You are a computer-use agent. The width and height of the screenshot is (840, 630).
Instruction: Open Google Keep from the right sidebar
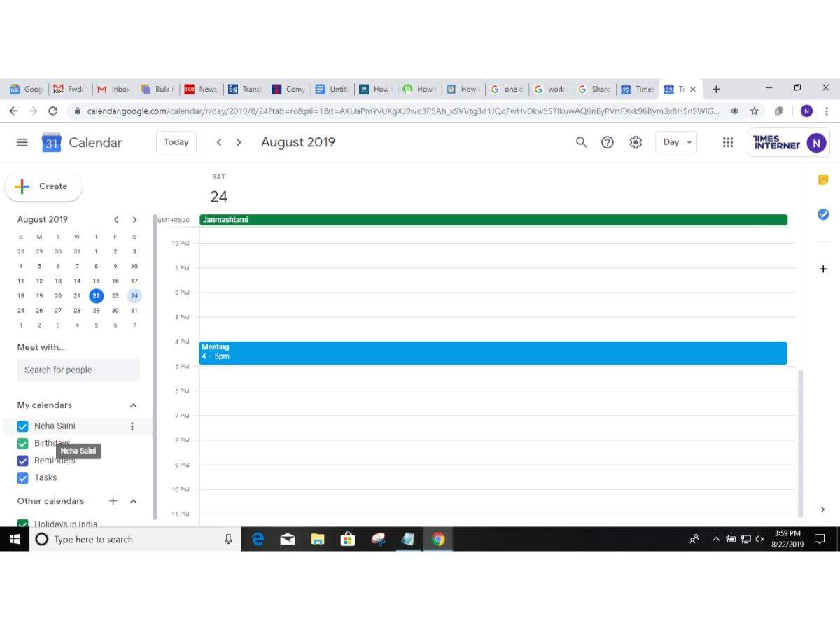coord(823,180)
